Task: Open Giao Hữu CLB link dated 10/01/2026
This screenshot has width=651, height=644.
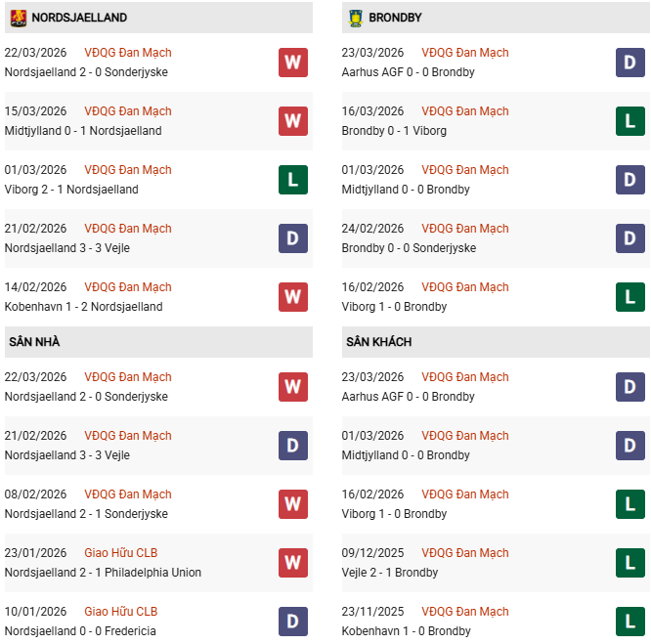Action: click(x=121, y=612)
